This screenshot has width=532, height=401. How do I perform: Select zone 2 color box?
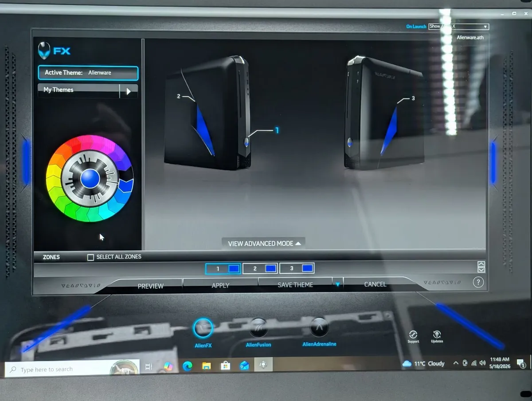(x=270, y=268)
